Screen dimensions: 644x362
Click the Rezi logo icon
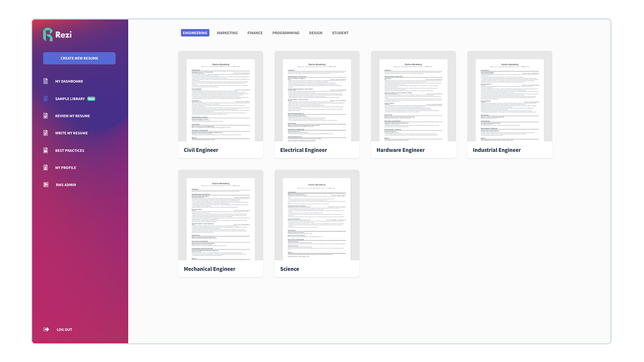[x=48, y=35]
